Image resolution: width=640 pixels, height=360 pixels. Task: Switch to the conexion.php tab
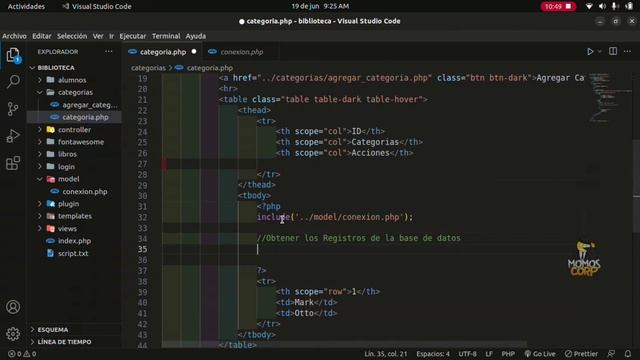242,52
